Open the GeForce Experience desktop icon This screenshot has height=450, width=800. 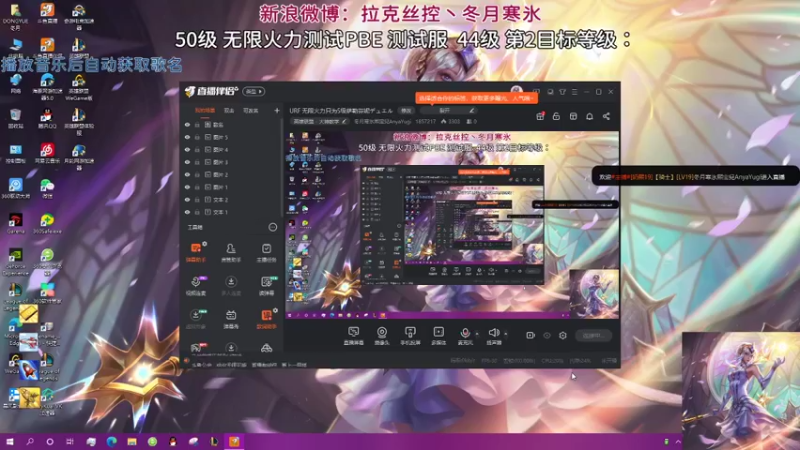tap(15, 261)
